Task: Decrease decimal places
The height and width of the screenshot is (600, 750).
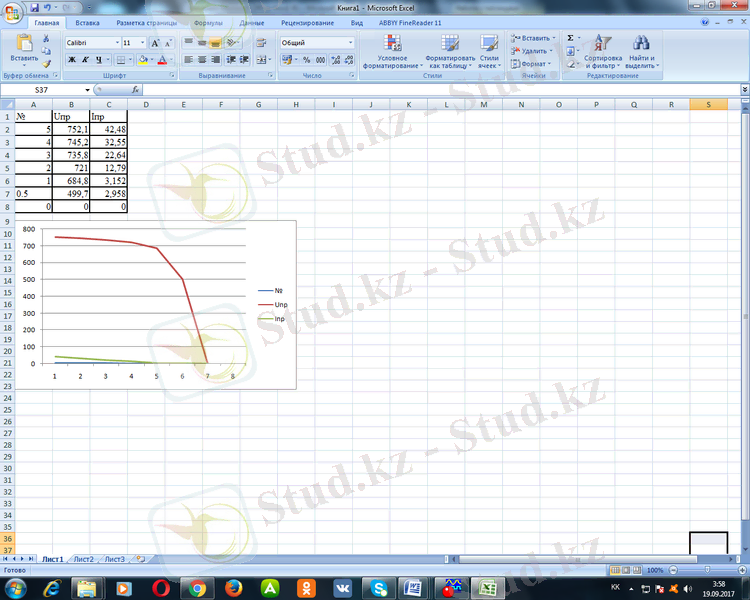Action: click(x=349, y=60)
